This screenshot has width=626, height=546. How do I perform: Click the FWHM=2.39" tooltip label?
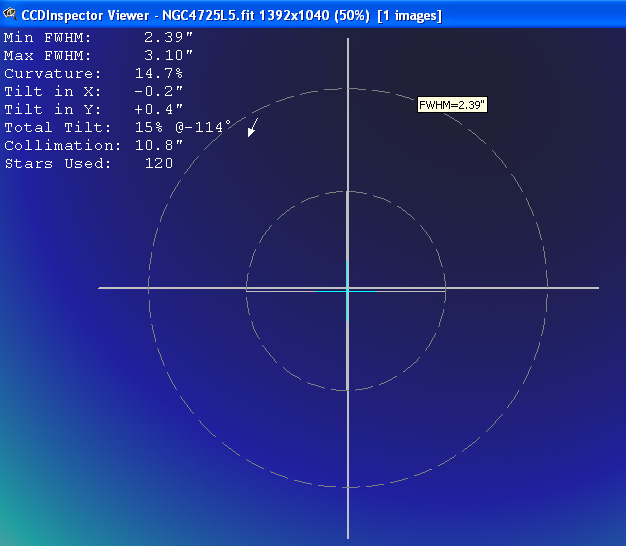(452, 105)
